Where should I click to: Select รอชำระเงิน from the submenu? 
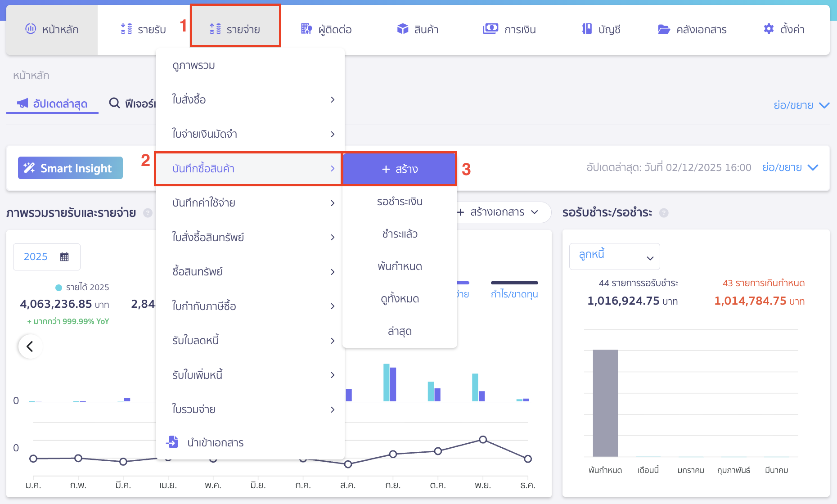[400, 202]
